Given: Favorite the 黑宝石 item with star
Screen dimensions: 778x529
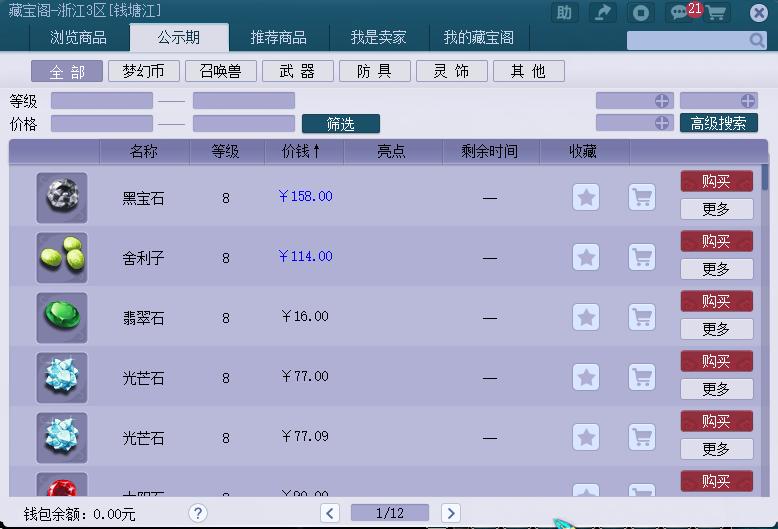Looking at the screenshot, I should 586,198.
